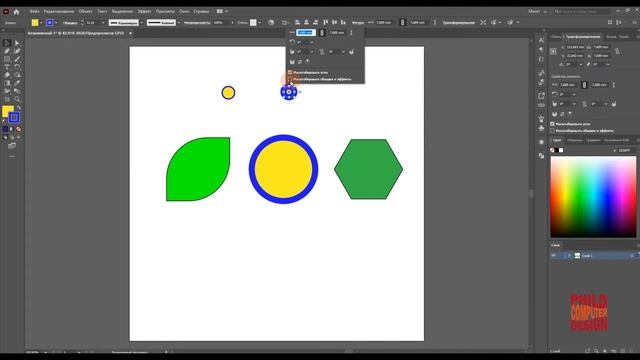Click blue stroke swatch in toolbar
Screen dimensions: 640x360
[14, 118]
